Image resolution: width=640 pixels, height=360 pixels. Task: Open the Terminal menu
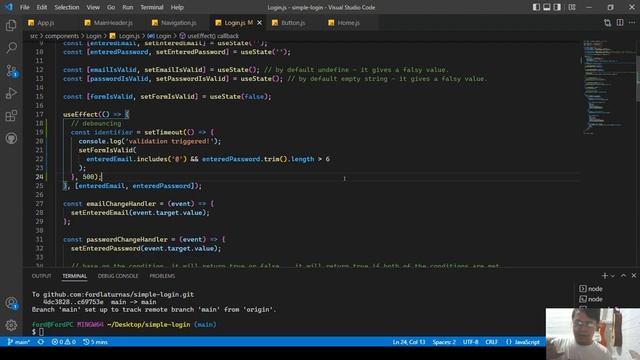pyautogui.click(x=151, y=7)
